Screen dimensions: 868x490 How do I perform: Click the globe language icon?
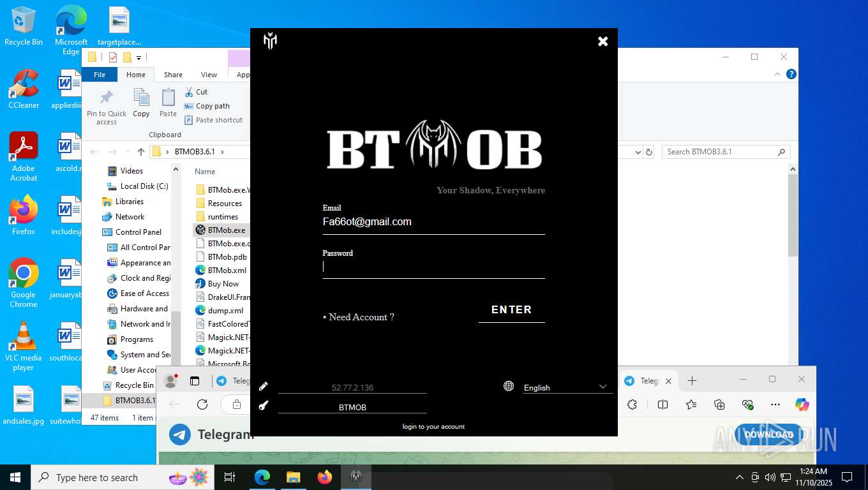(x=509, y=386)
